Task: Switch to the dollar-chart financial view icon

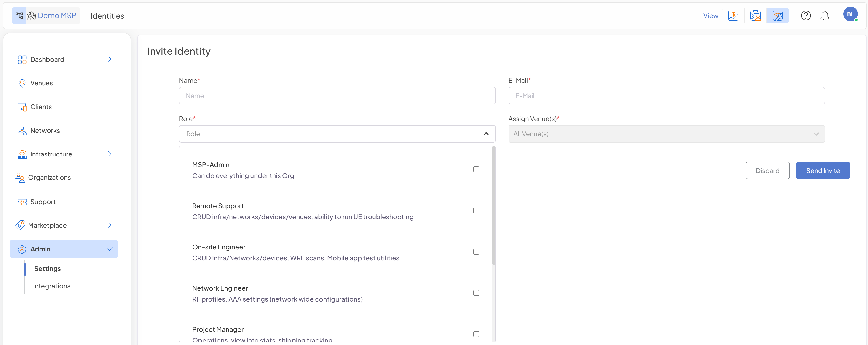Action: point(733,16)
